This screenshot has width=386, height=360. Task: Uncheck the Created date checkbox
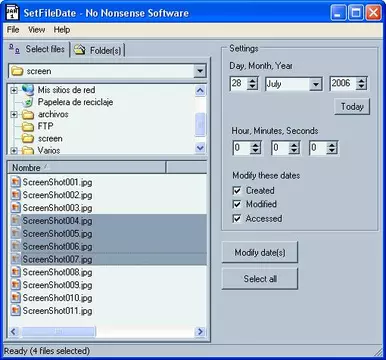point(237,190)
